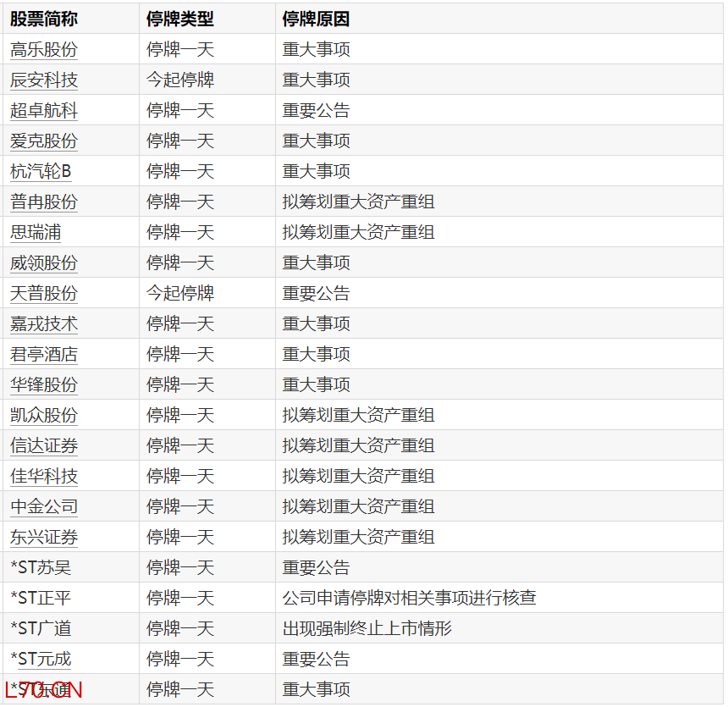Click the 股票简称 column header
The width and height of the screenshot is (728, 707).
[x=44, y=19]
